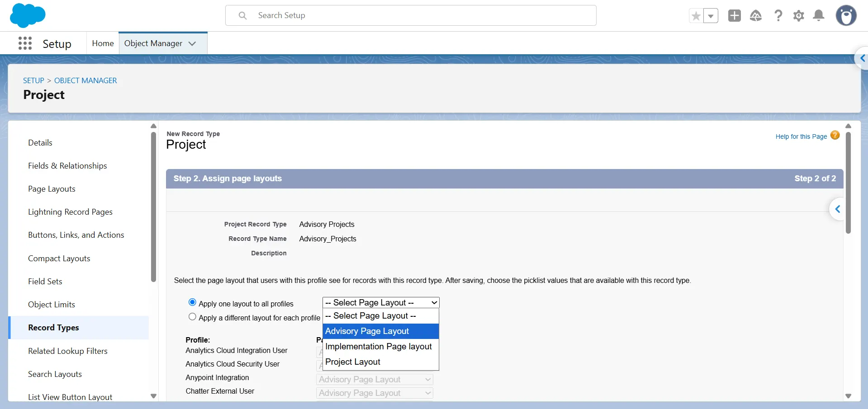Open the App Launcher grid
This screenshot has width=868, height=409.
[x=25, y=43]
